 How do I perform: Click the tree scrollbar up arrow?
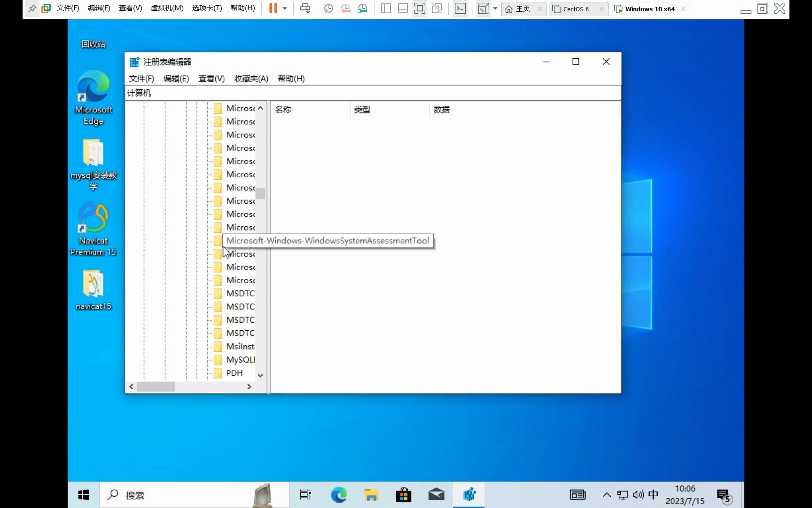click(x=260, y=108)
